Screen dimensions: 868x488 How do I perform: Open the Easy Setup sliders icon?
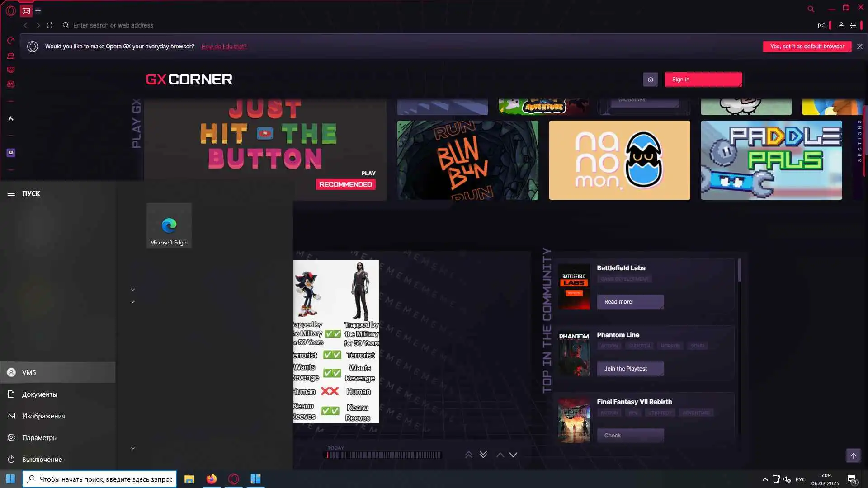click(853, 26)
